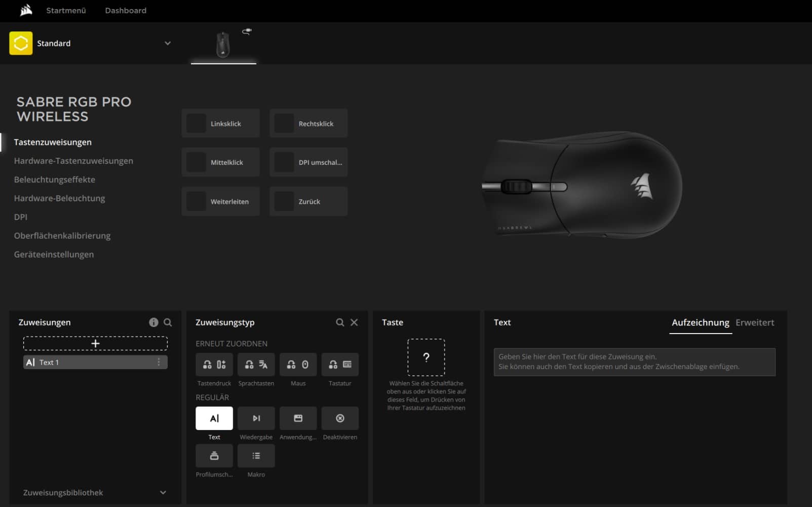Open the Text 1 options menu
The width and height of the screenshot is (812, 507).
pos(159,362)
